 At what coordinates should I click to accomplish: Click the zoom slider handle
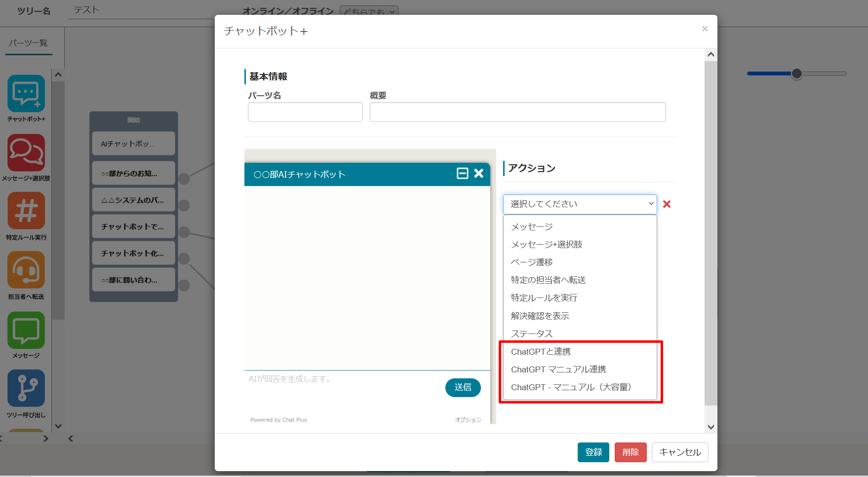pos(796,73)
